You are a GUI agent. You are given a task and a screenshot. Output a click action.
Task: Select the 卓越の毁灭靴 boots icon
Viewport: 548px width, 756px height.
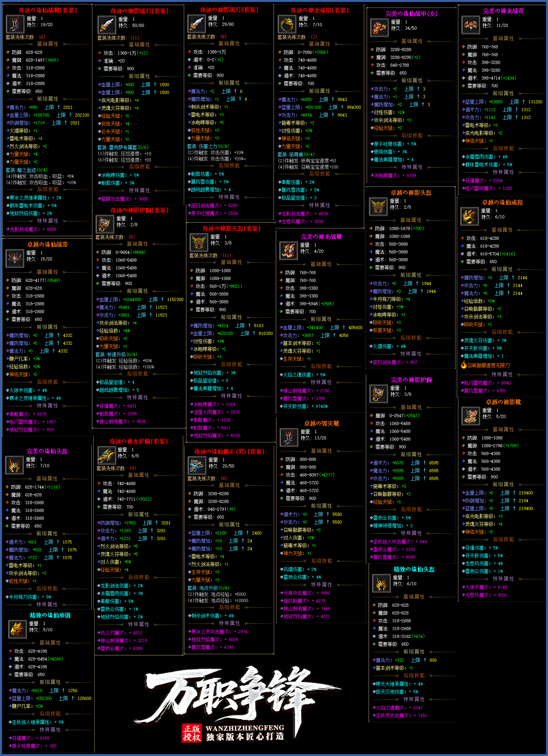pos(289,437)
